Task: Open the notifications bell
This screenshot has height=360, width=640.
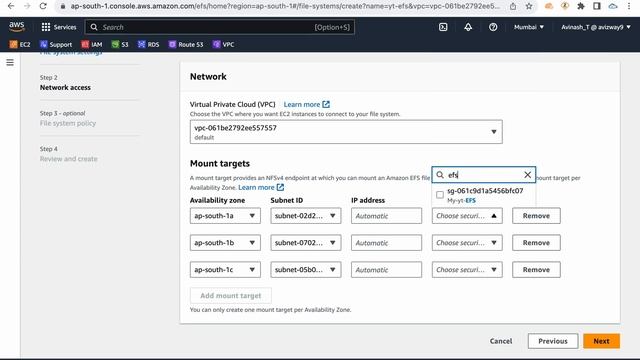Action: point(468,27)
